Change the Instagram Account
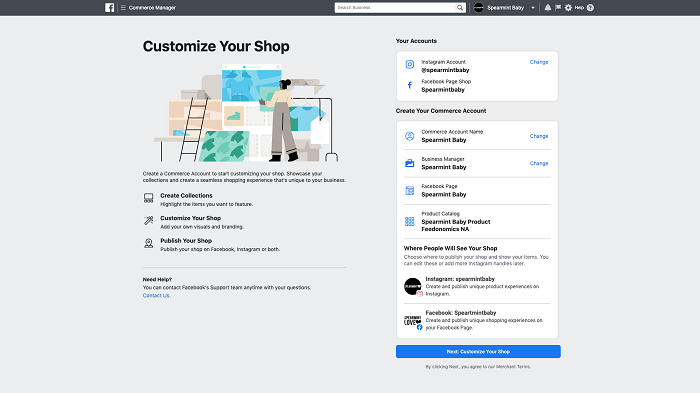700x393 pixels. (539, 62)
